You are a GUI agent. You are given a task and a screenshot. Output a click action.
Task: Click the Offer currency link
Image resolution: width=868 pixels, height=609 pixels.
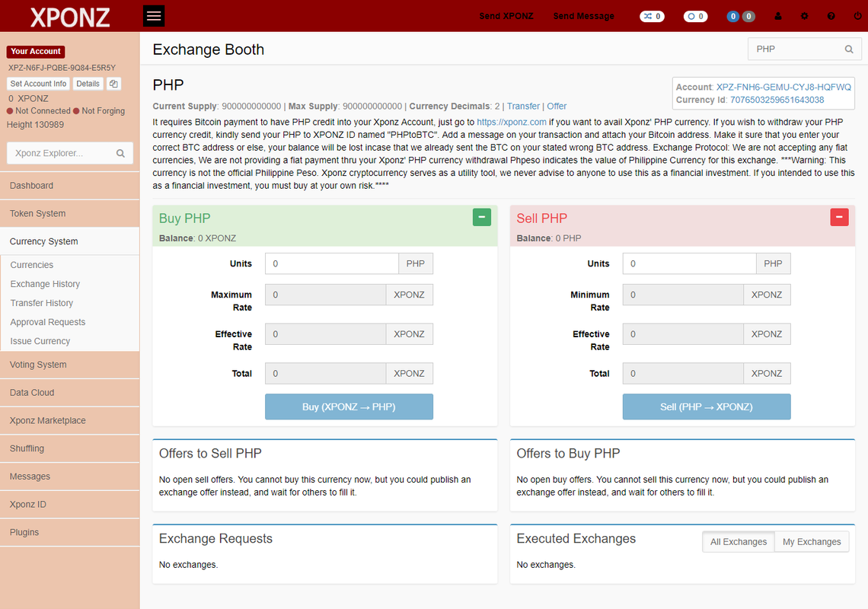(x=557, y=107)
